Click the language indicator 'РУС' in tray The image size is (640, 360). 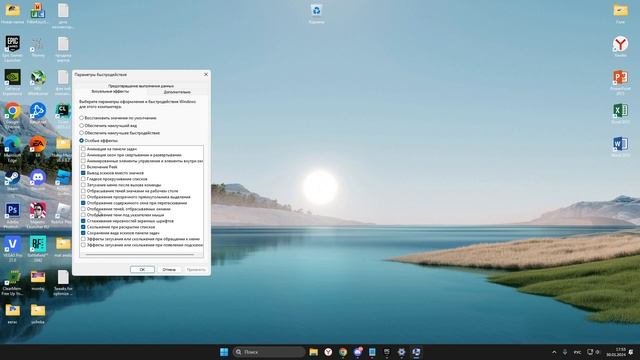[x=577, y=352]
